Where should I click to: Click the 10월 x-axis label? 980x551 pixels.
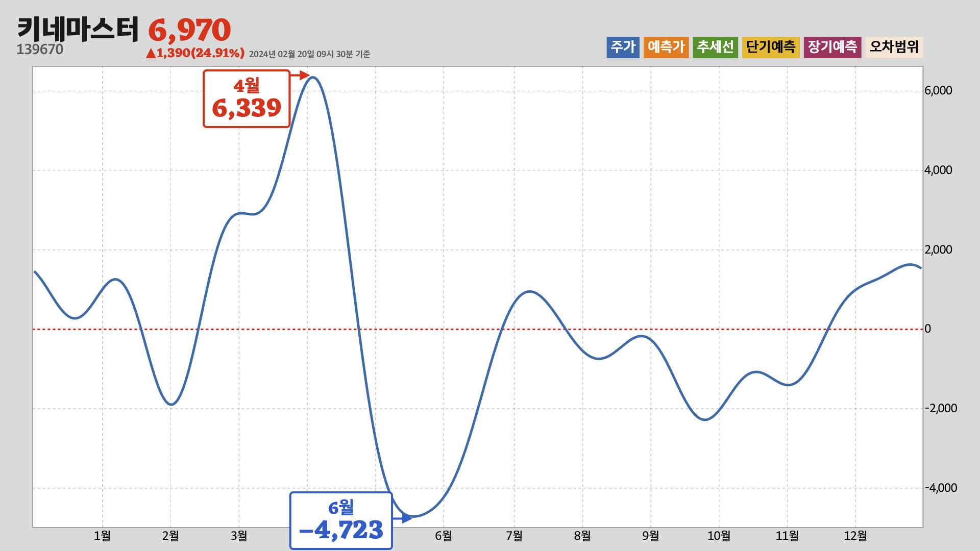[719, 536]
